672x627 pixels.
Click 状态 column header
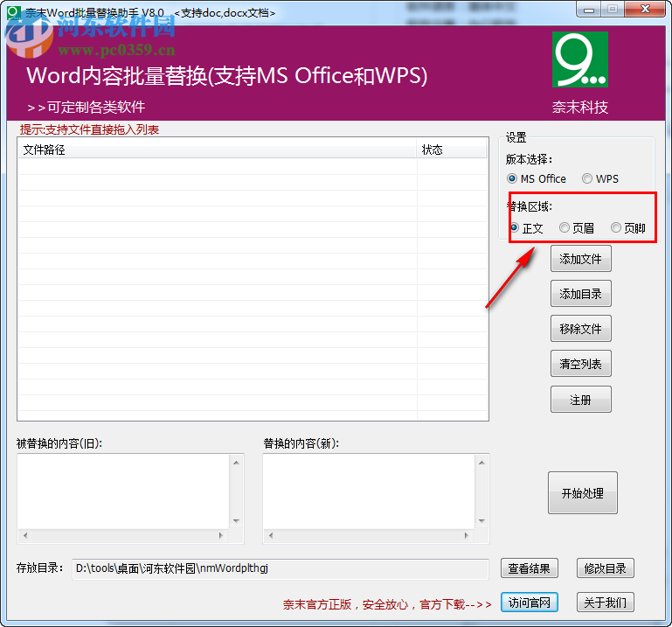(452, 150)
